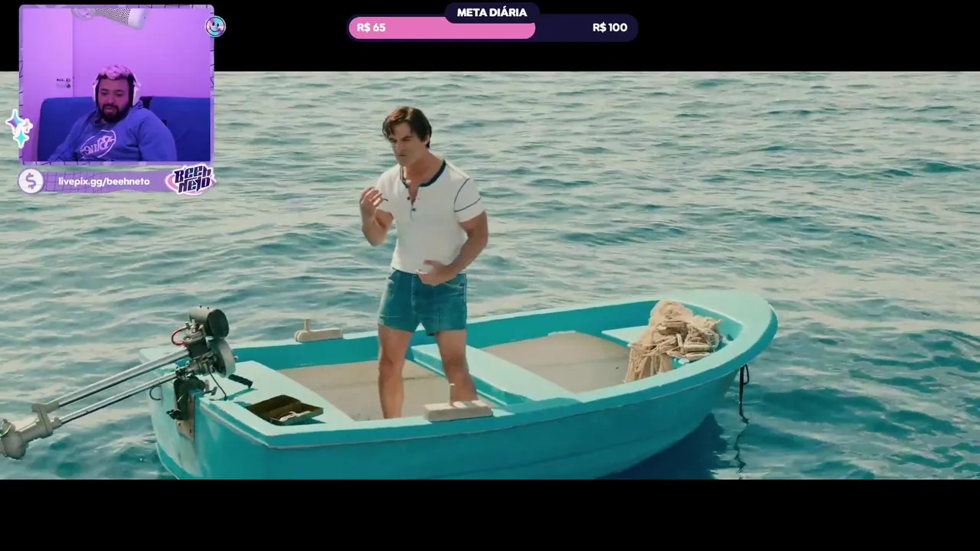This screenshot has width=980, height=551.
Task: Click the movie video frame
Action: pyautogui.click(x=490, y=275)
